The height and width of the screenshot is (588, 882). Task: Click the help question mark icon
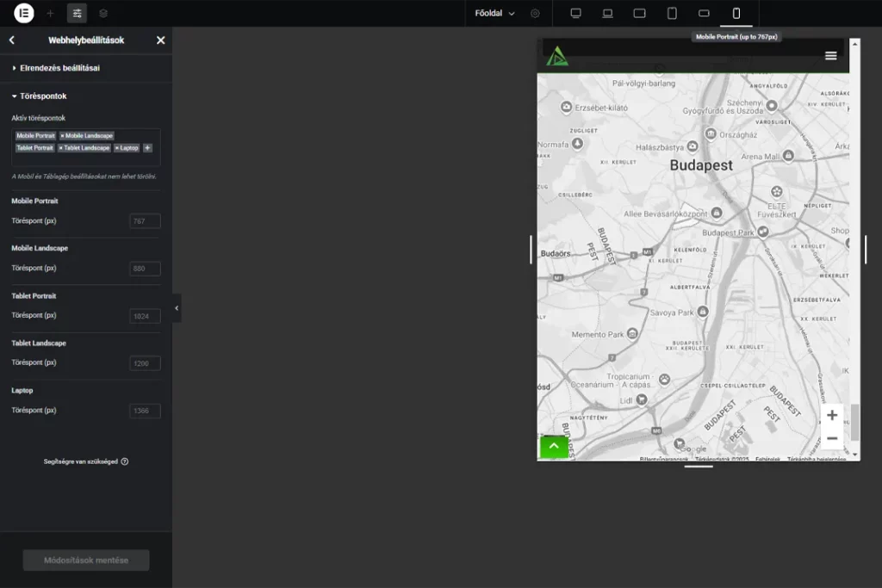point(125,461)
